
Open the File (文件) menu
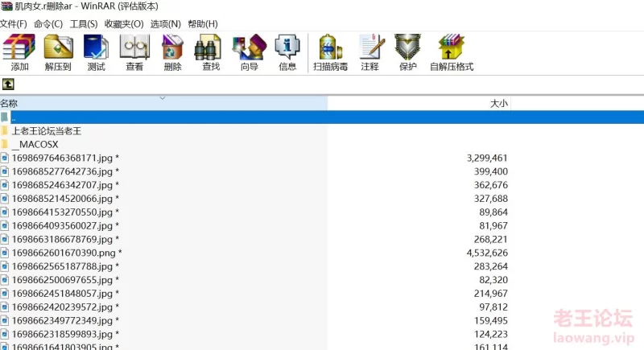[x=13, y=24]
